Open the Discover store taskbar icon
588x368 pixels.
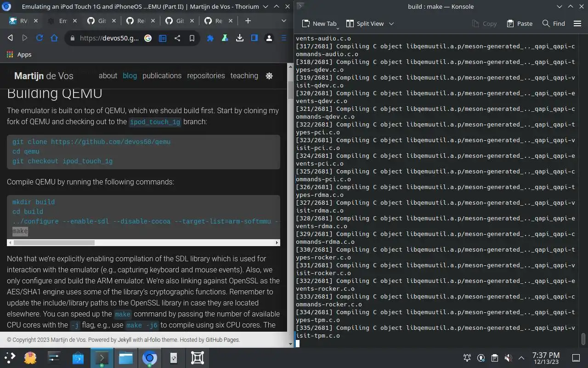click(78, 357)
